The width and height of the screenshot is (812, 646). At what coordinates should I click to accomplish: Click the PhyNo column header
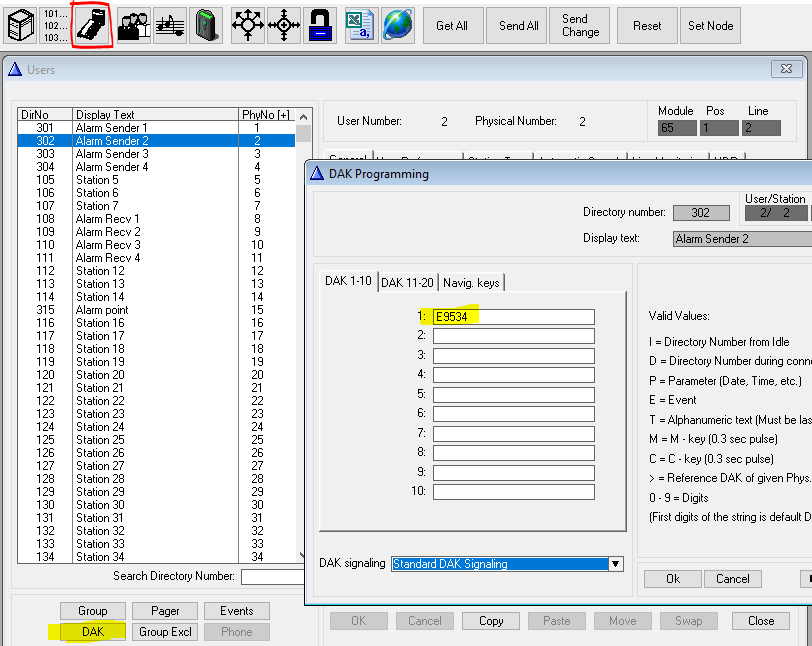265,115
